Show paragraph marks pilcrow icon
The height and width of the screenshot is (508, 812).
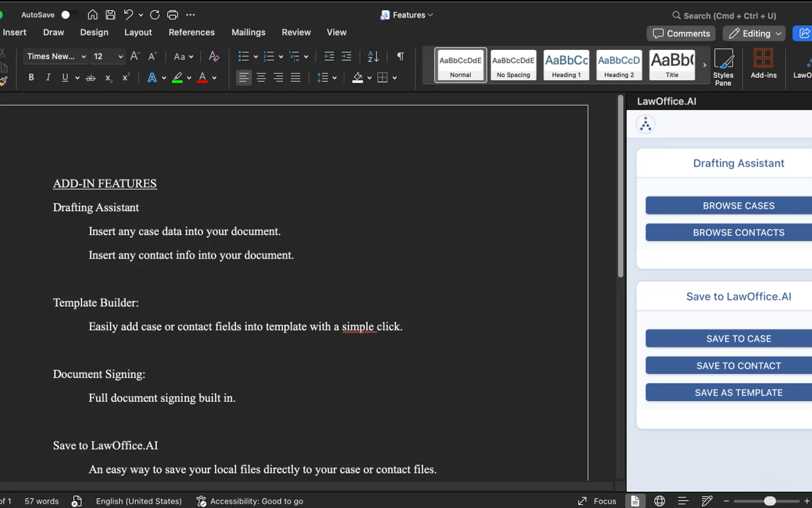400,56
